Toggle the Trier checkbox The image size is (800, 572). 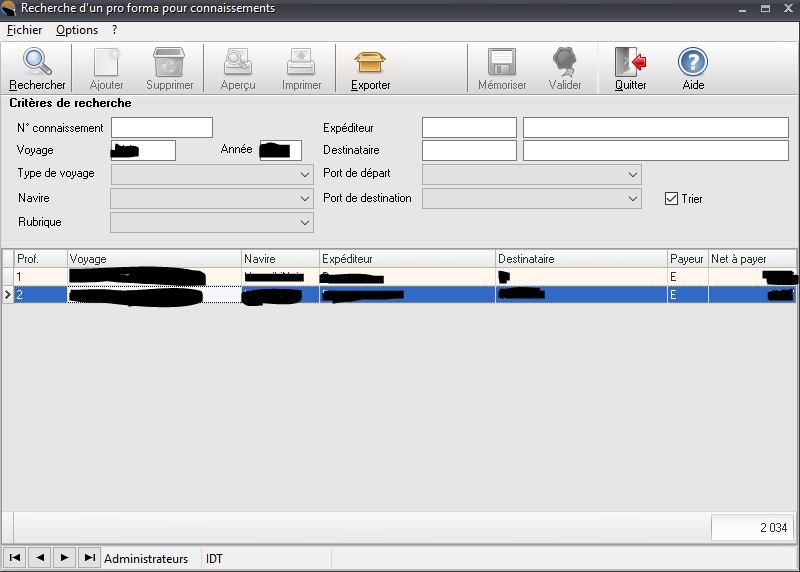[x=672, y=199]
